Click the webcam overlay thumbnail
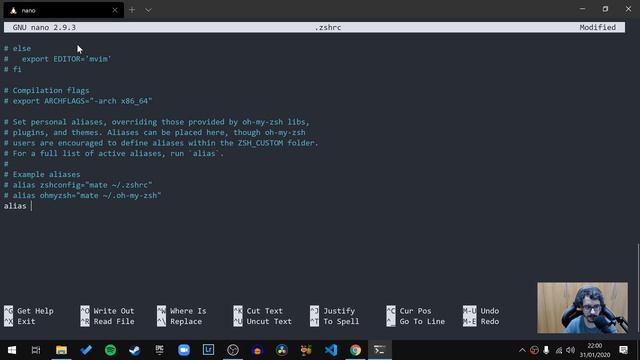 coord(582,308)
